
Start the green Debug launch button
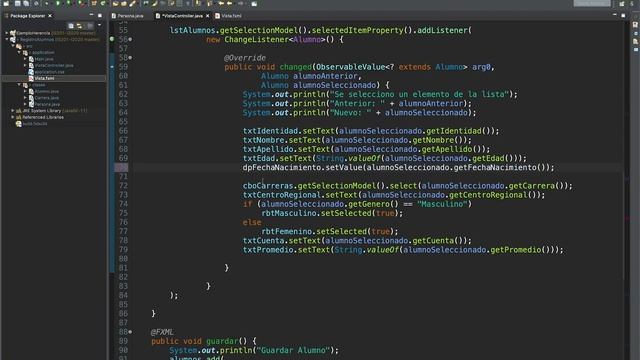47,4
